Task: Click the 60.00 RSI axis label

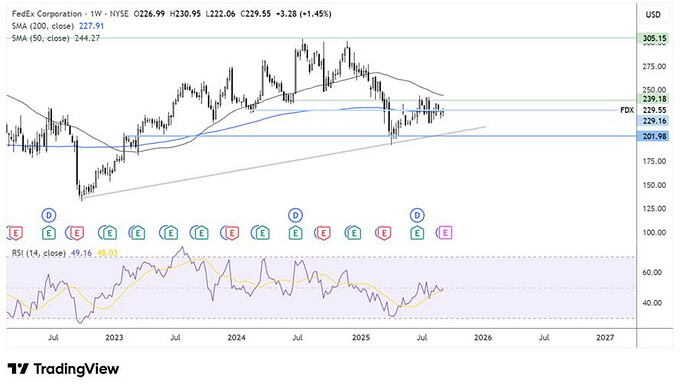Action: pyautogui.click(x=653, y=272)
